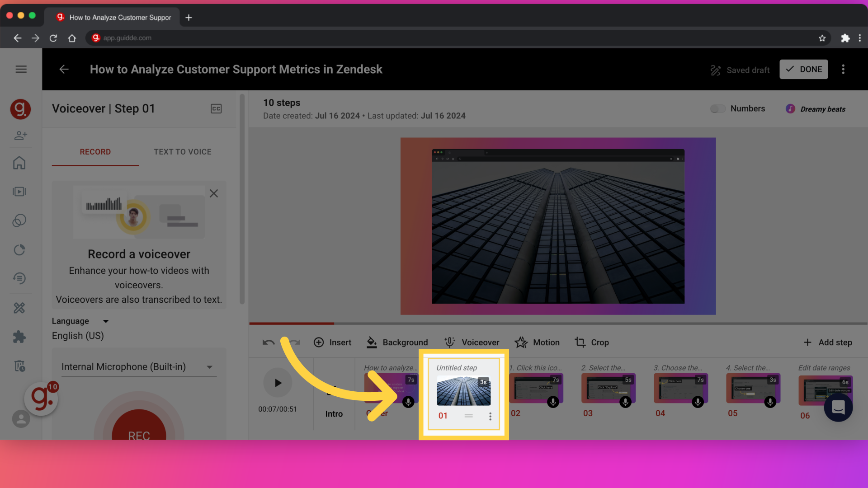Click the three-dot menu on step 01
The image size is (868, 488).
tap(490, 415)
